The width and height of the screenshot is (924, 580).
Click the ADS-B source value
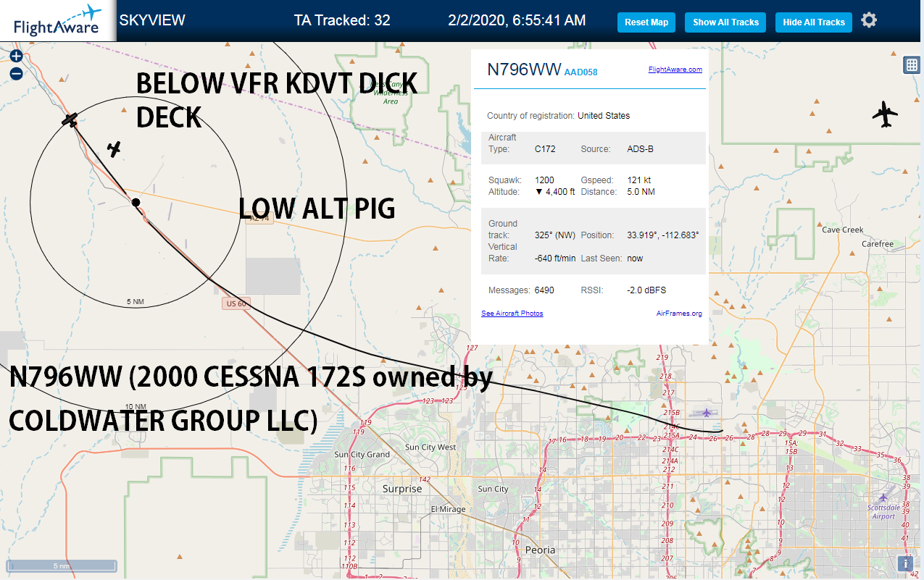coord(640,149)
